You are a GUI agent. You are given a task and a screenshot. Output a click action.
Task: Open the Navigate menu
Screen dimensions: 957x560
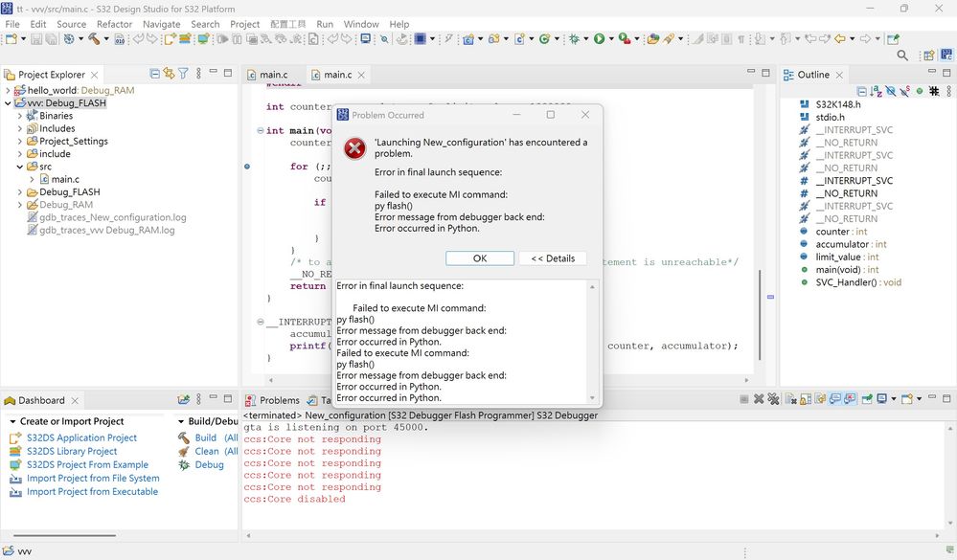click(x=160, y=24)
